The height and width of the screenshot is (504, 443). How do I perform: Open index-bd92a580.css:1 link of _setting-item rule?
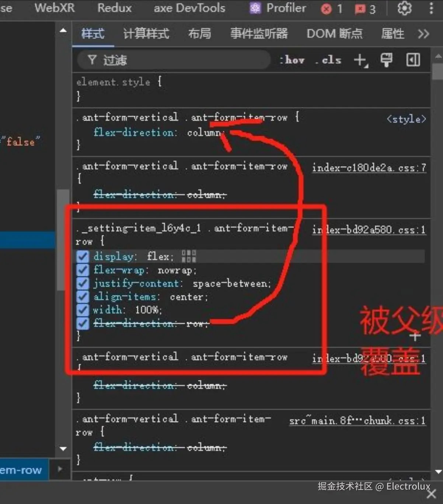[369, 230]
